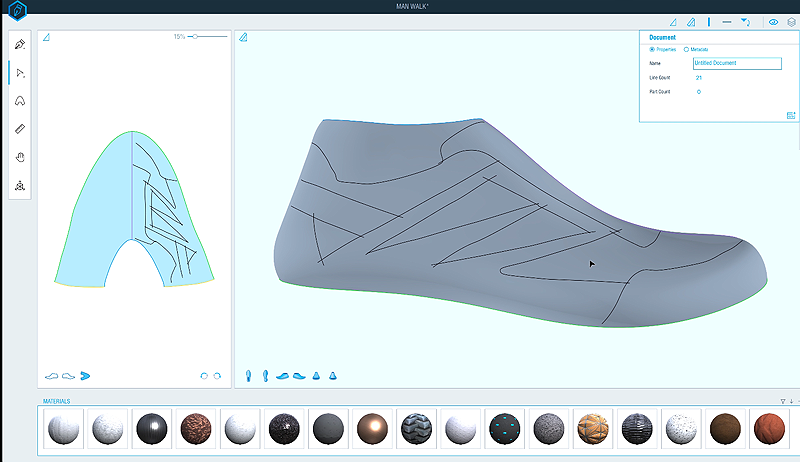Click the MATERIALS panel header
This screenshot has width=800, height=462.
point(57,401)
